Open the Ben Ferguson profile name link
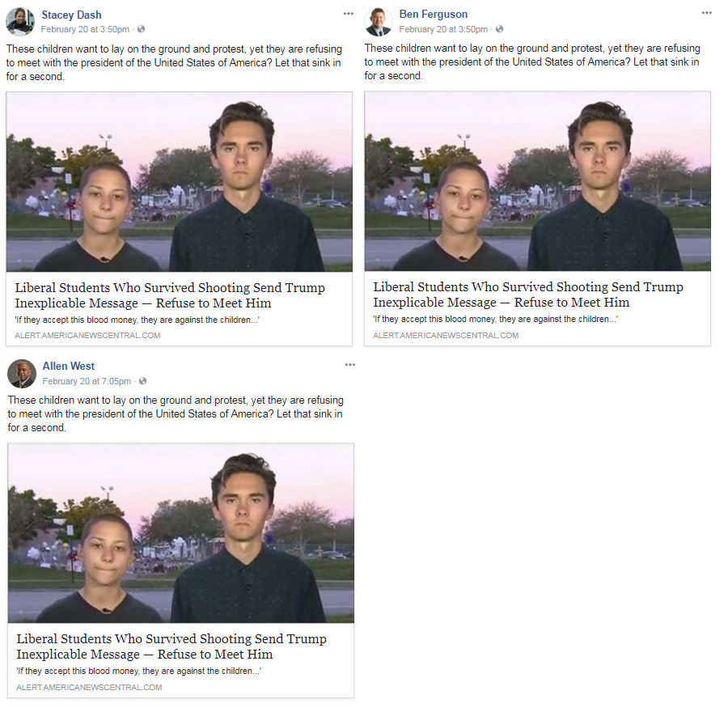Viewport: 728px width, 712px height. click(433, 15)
